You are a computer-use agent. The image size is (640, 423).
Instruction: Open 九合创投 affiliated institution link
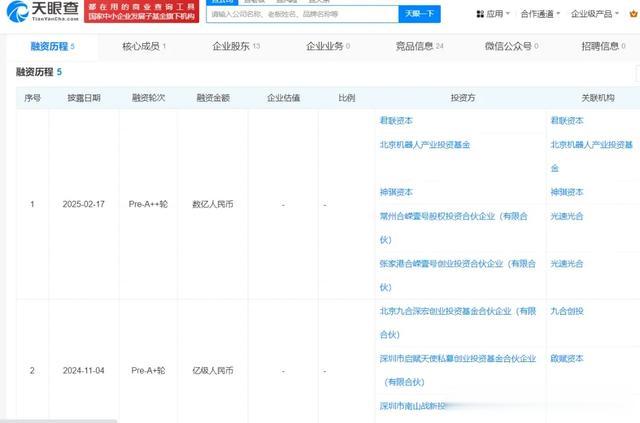(x=567, y=311)
